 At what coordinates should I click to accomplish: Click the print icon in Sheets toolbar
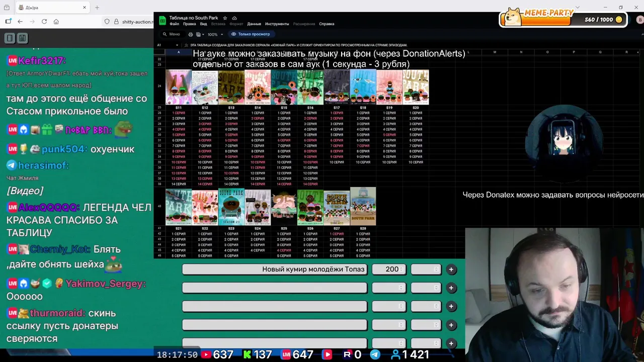point(190,34)
